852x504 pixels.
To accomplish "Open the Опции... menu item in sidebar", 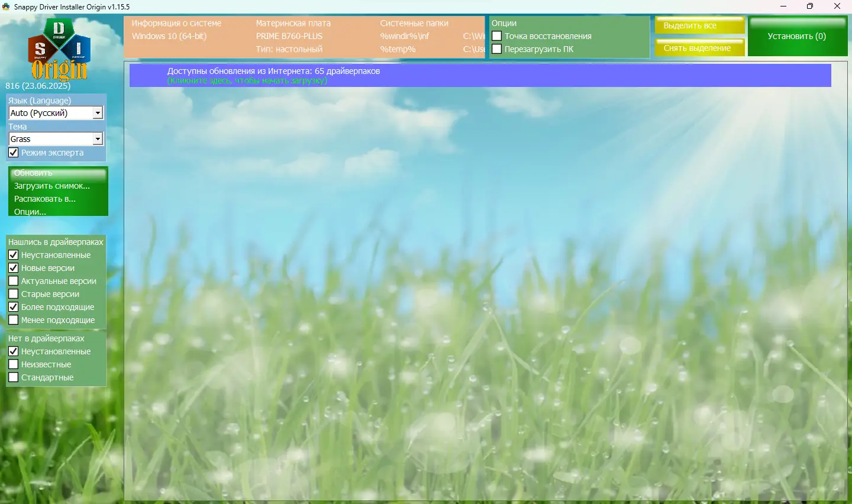I will [x=30, y=212].
